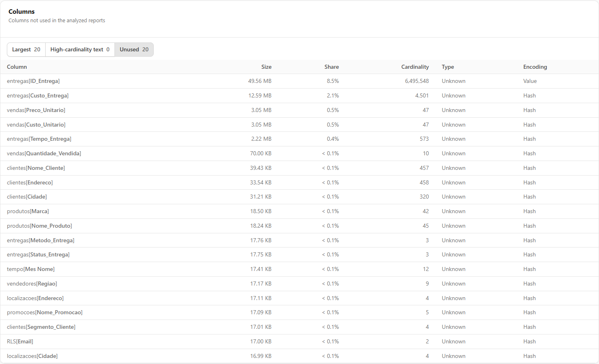This screenshot has height=364, width=599.
Task: Click the 12.59 MB size cell
Action: [260, 95]
